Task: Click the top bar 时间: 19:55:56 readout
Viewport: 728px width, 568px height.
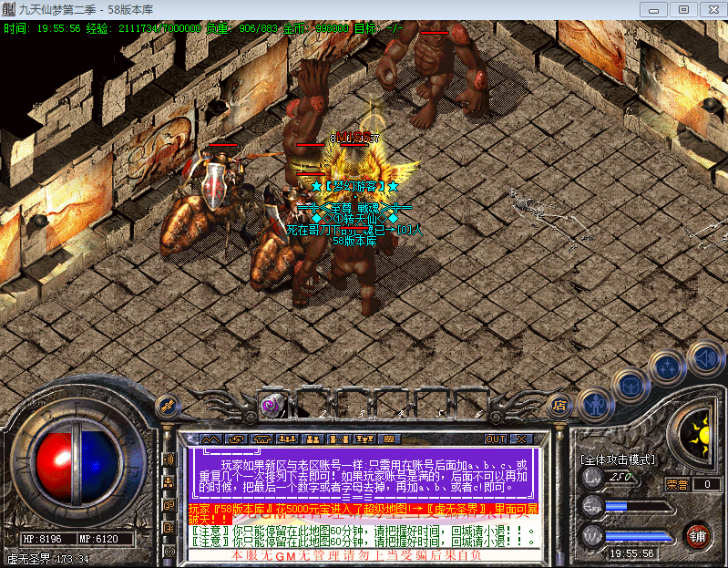Action: pyautogui.click(x=42, y=28)
